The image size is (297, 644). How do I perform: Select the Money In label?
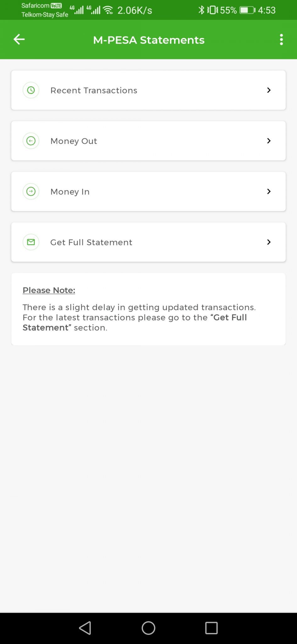(x=70, y=192)
